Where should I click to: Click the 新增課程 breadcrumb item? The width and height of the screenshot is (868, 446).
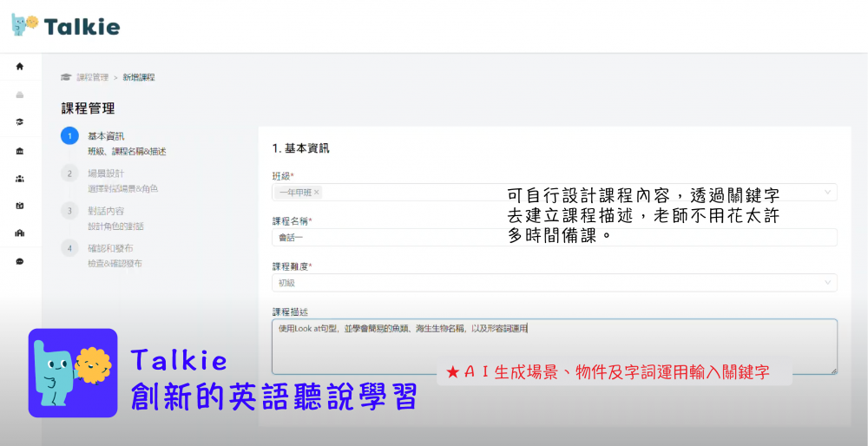coord(139,77)
